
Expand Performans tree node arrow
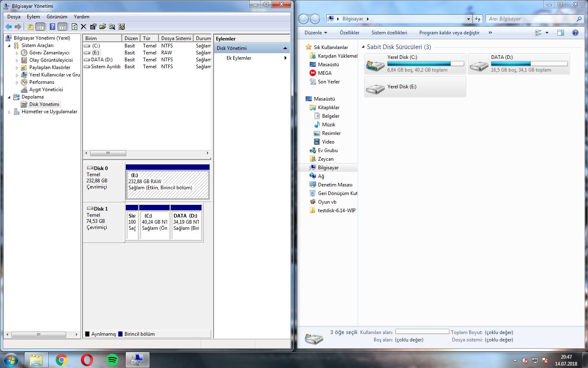[x=17, y=82]
